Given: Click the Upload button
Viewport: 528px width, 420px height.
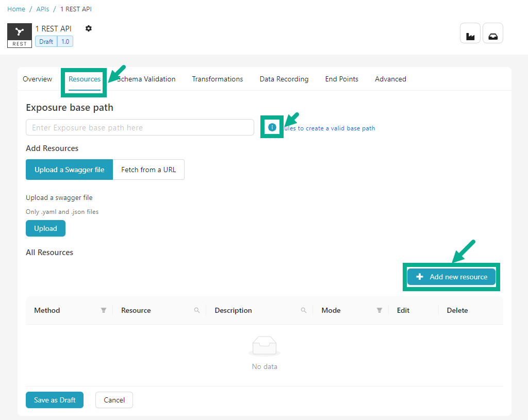Looking at the screenshot, I should click(x=45, y=228).
